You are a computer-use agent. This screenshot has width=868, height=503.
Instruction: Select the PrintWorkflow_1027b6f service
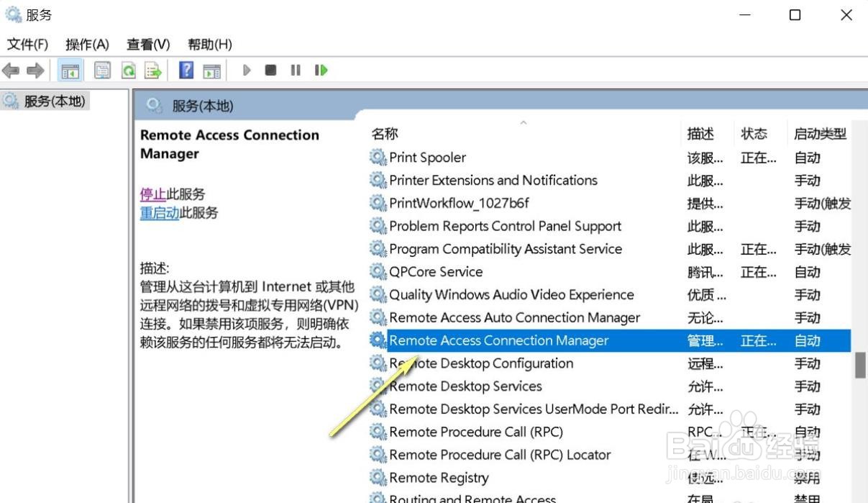(x=609, y=204)
